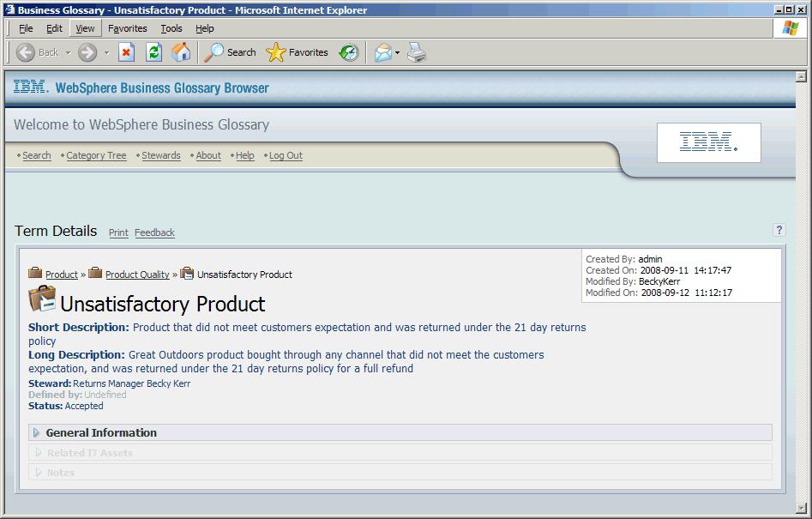Click the Long Description label
The width and height of the screenshot is (812, 519).
coord(76,355)
